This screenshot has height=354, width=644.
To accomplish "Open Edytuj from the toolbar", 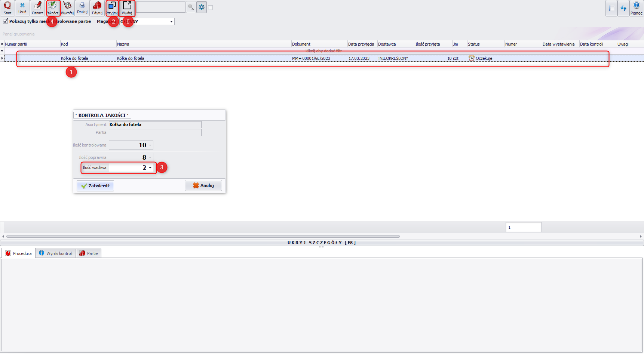I will click(97, 8).
